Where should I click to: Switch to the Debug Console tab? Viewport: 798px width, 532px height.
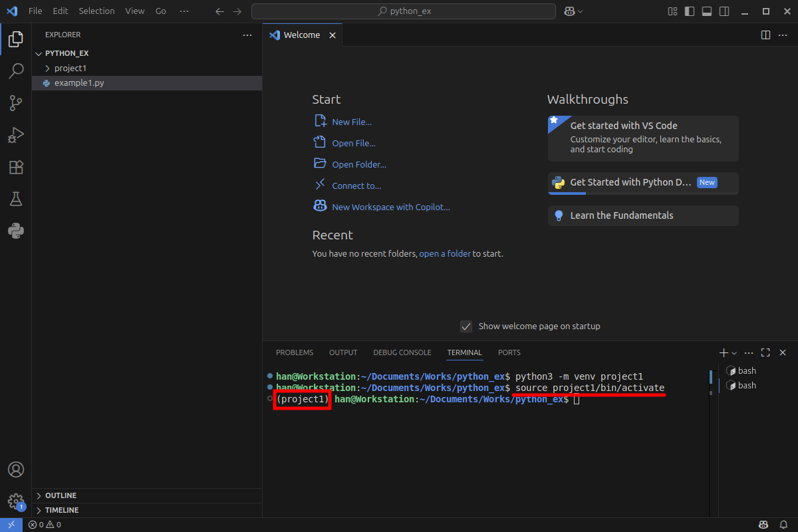(402, 352)
